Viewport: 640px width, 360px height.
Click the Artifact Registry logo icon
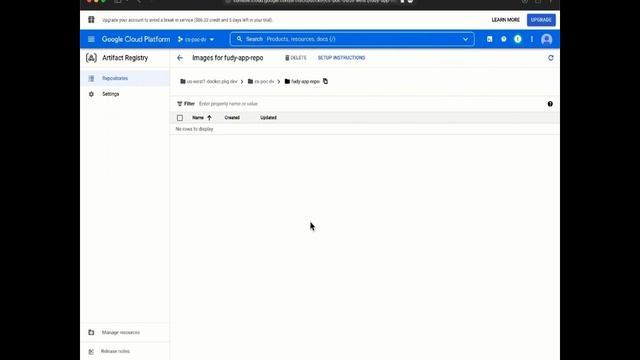pos(91,58)
